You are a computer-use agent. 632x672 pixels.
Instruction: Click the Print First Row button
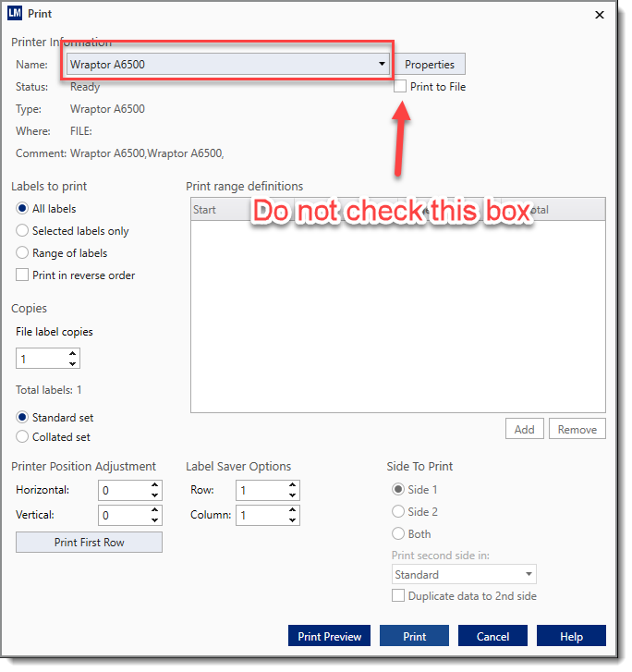tap(89, 543)
